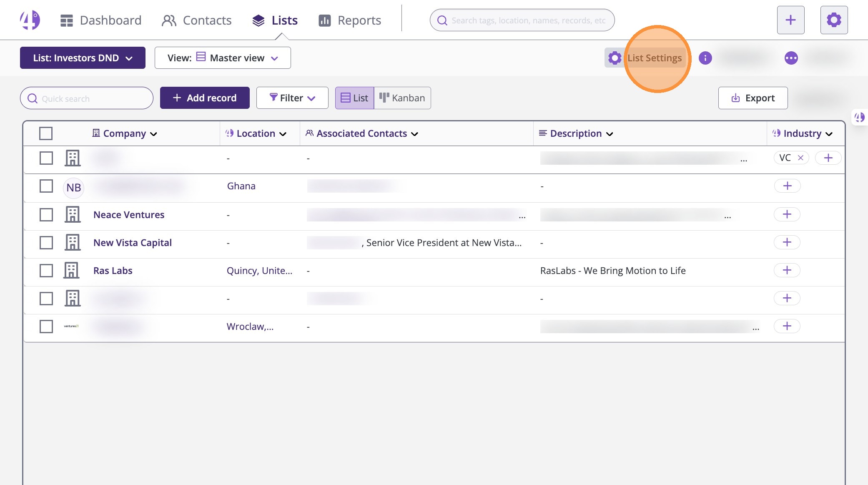This screenshot has height=485, width=868.
Task: Click the plus quick-add icon in header
Action: click(x=790, y=20)
